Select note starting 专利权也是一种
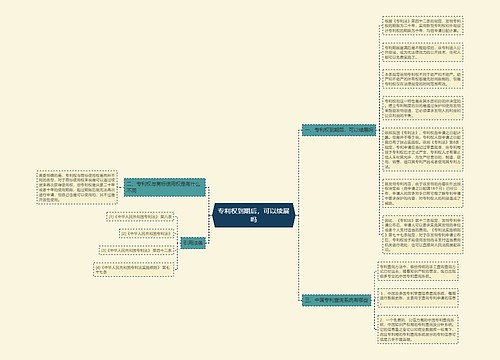The image size is (500, 360). point(423,108)
